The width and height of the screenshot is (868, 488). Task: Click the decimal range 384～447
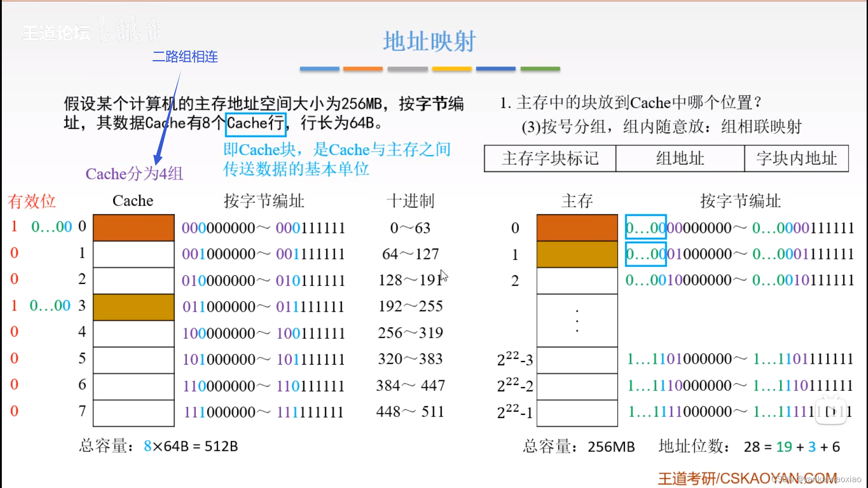pyautogui.click(x=410, y=385)
